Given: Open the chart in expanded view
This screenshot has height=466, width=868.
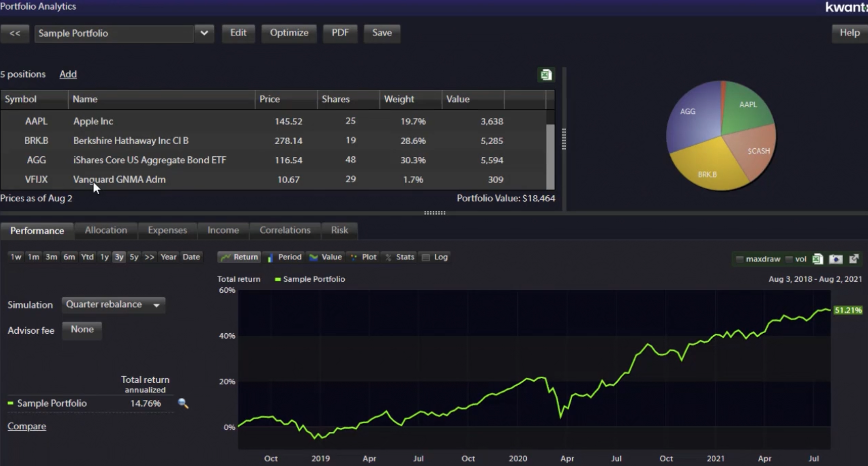Looking at the screenshot, I should (x=854, y=259).
